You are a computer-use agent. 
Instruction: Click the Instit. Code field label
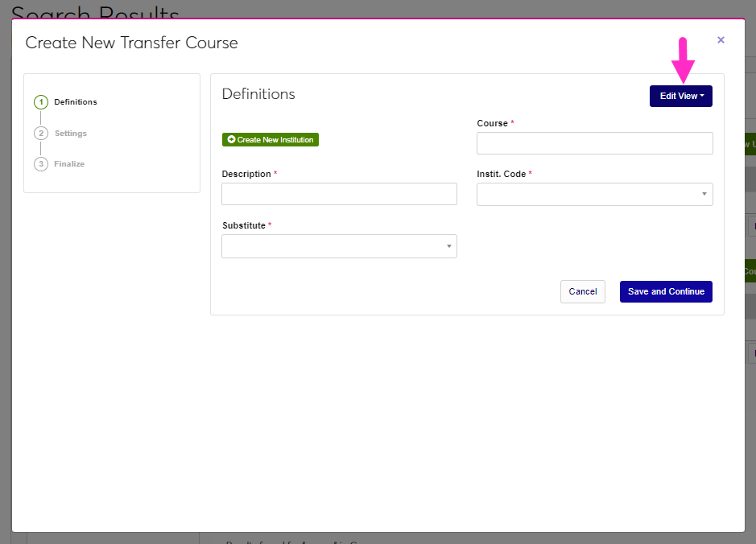pos(501,174)
